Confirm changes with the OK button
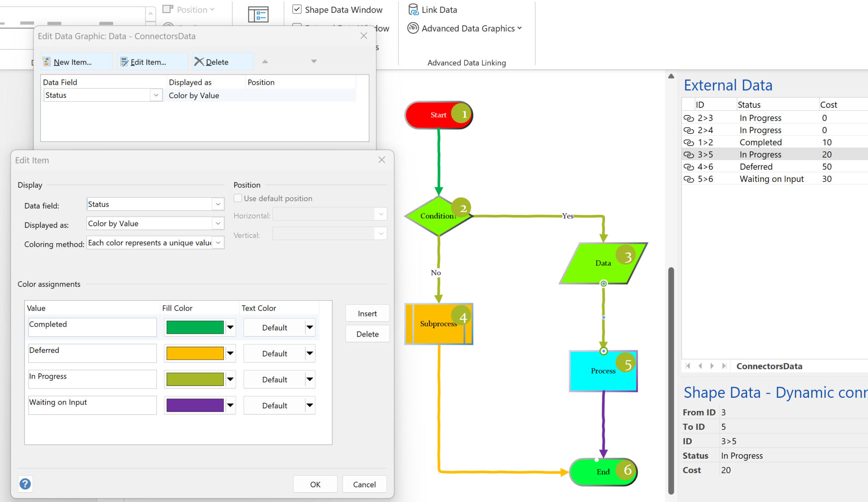Viewport: 868px width, 502px height. click(x=315, y=484)
